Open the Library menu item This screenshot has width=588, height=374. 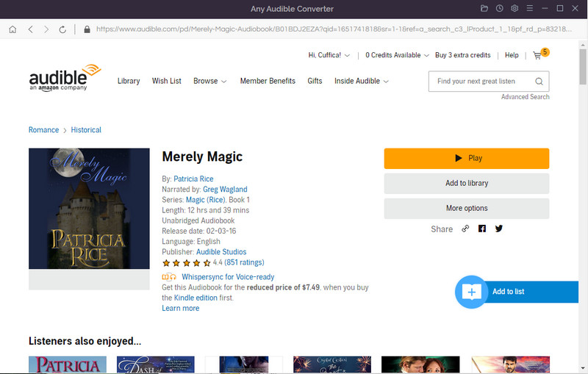pos(129,81)
